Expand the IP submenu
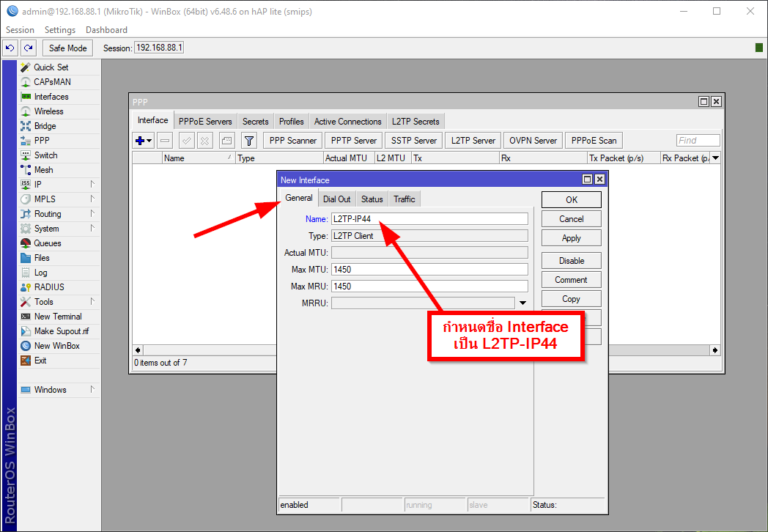Image resolution: width=768 pixels, height=532 pixels. (x=92, y=184)
